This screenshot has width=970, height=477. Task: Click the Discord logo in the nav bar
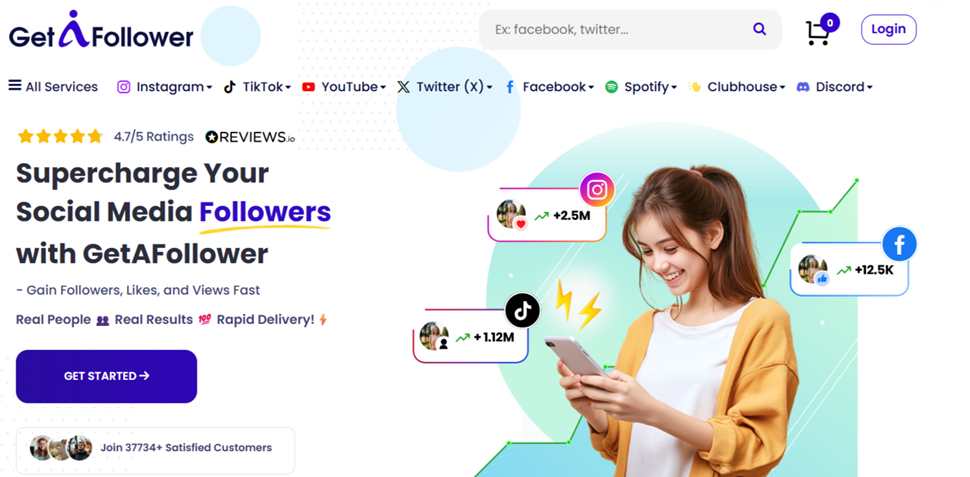pyautogui.click(x=803, y=87)
